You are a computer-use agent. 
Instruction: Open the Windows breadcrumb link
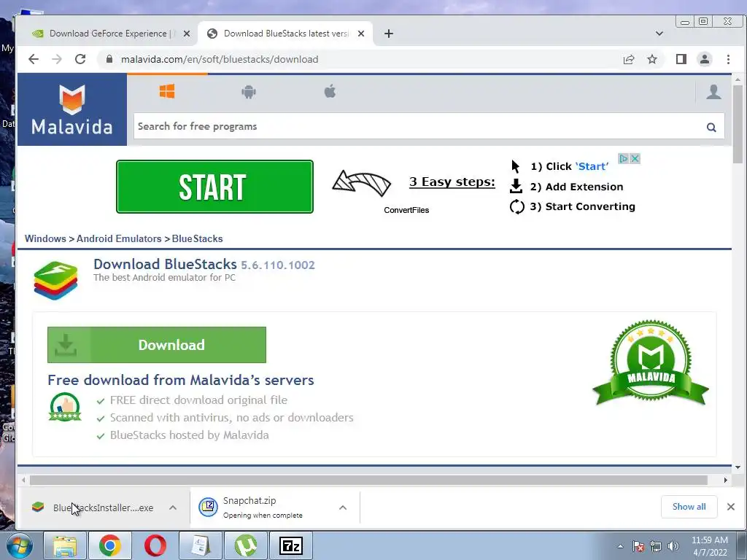tap(45, 238)
